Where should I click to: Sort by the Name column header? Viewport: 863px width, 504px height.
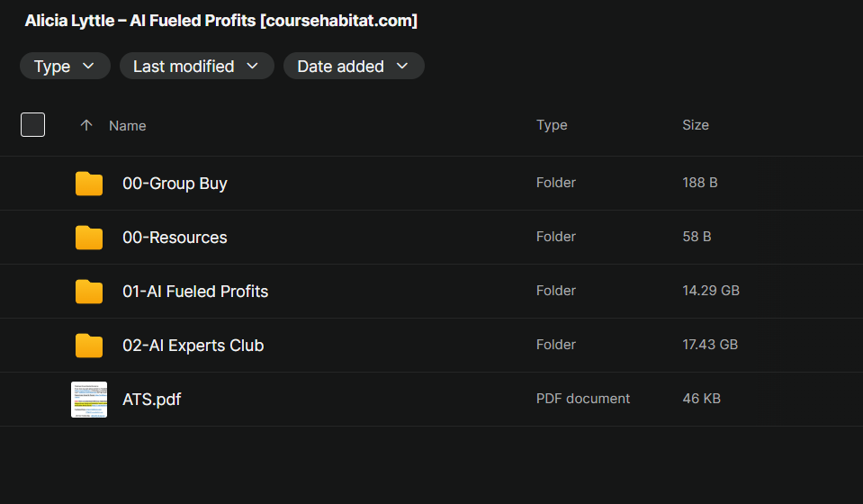(x=127, y=126)
